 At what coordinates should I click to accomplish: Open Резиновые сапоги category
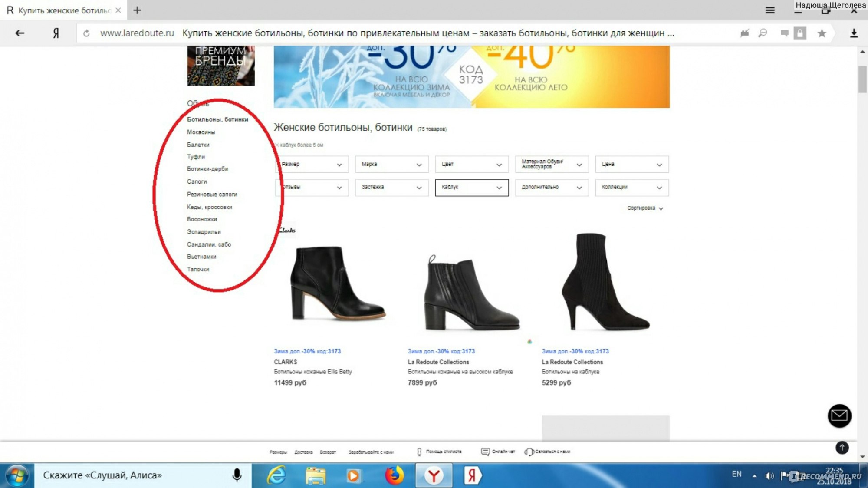212,194
